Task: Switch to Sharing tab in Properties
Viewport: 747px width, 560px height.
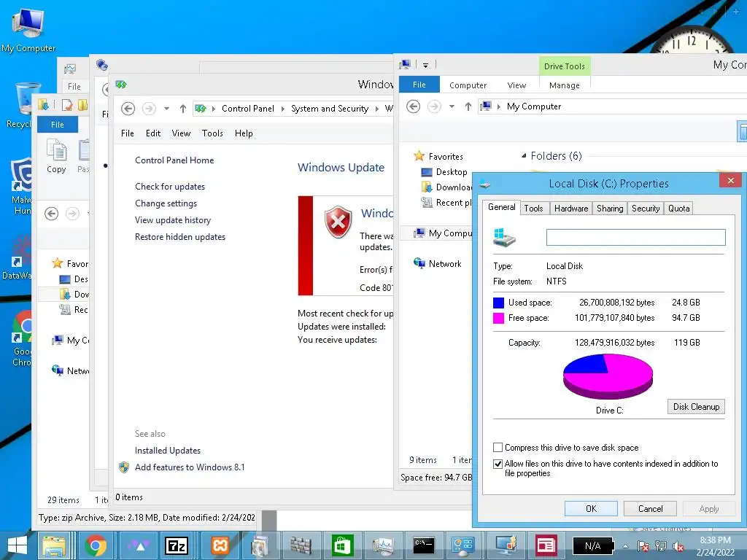Action: [610, 208]
